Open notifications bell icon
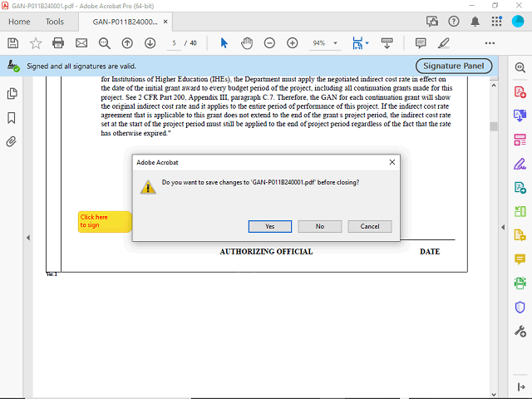The height and width of the screenshot is (399, 532). 475,22
